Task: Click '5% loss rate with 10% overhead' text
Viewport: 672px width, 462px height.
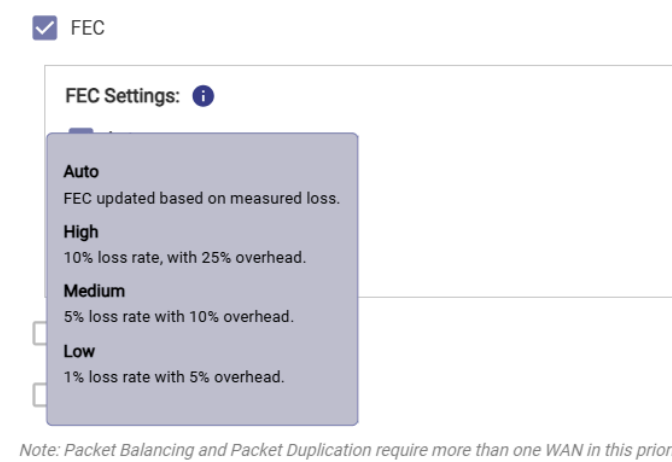Action: pos(179,317)
